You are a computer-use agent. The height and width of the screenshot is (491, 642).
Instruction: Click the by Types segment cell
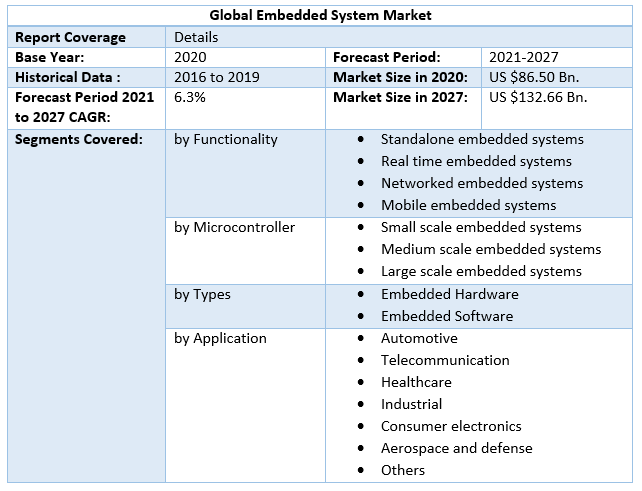click(x=202, y=294)
